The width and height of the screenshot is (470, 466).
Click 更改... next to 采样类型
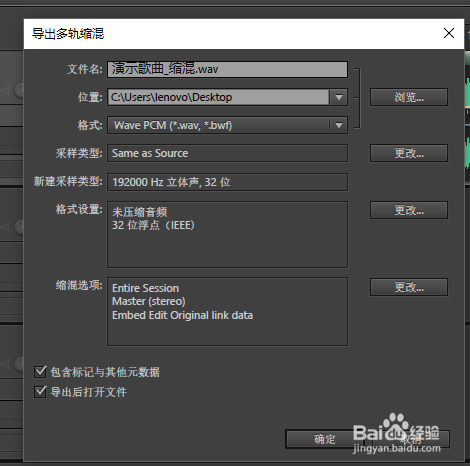(x=409, y=153)
